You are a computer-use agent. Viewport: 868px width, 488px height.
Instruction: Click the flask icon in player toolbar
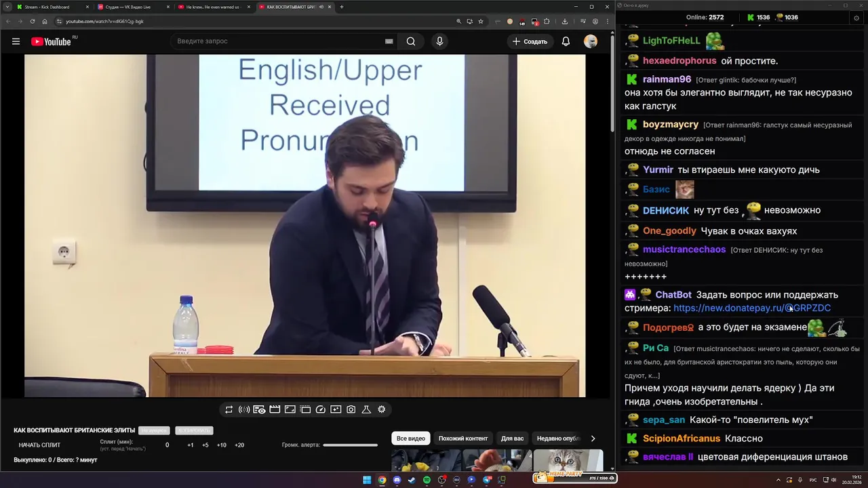366,409
